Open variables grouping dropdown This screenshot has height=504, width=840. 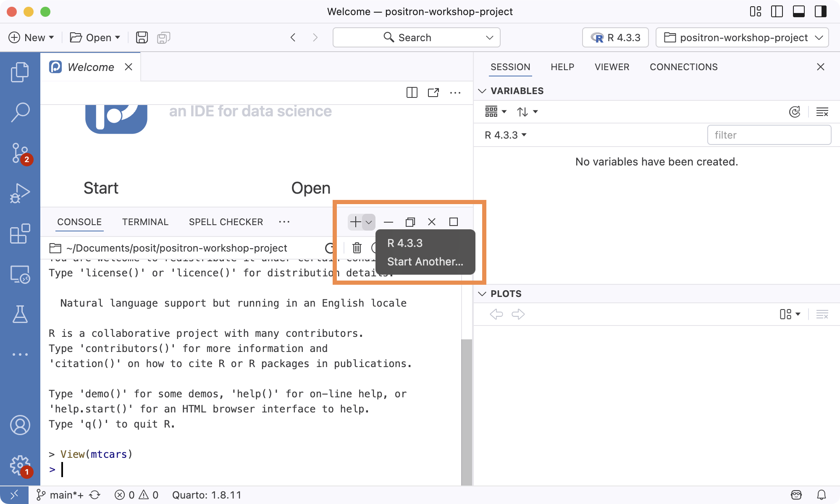pos(496,112)
